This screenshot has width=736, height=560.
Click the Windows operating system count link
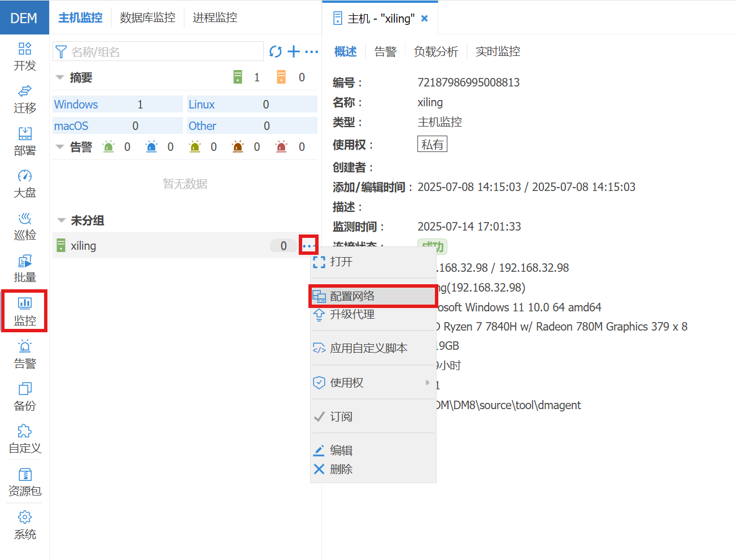(75, 104)
